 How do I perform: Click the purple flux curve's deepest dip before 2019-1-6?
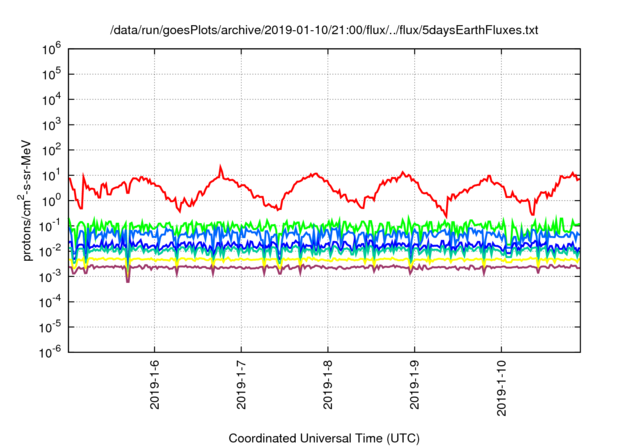[128, 281]
